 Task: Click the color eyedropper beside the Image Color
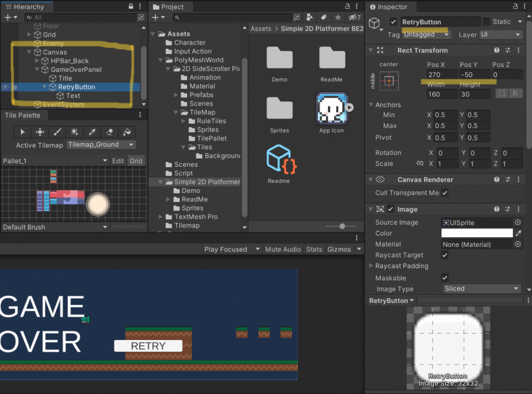[x=518, y=233]
